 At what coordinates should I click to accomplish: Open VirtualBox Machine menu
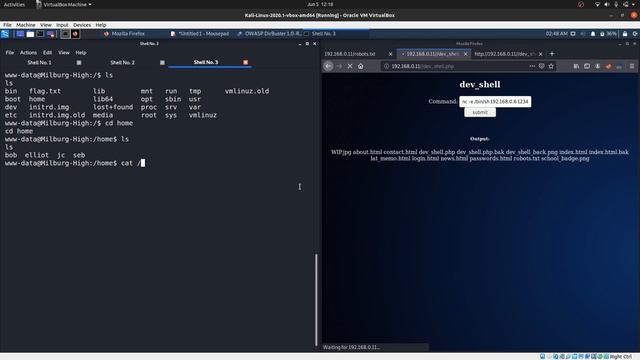[26, 25]
